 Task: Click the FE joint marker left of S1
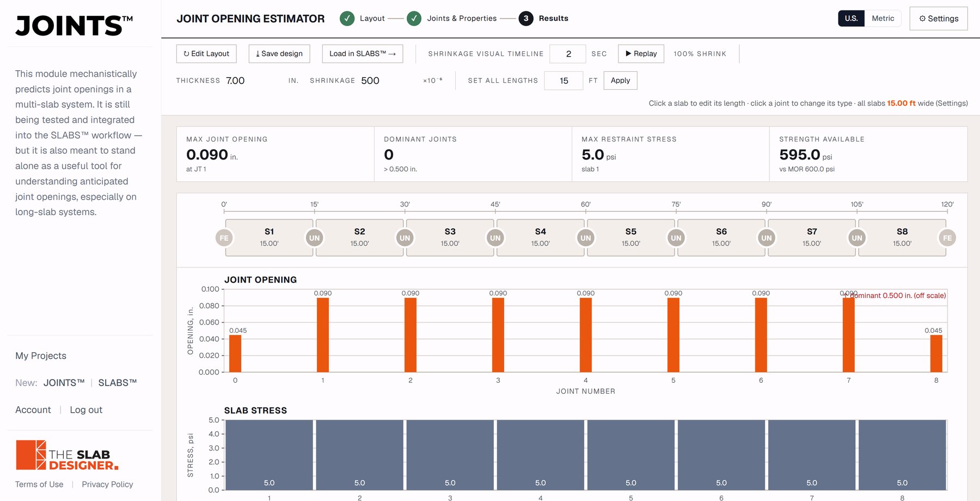point(224,238)
